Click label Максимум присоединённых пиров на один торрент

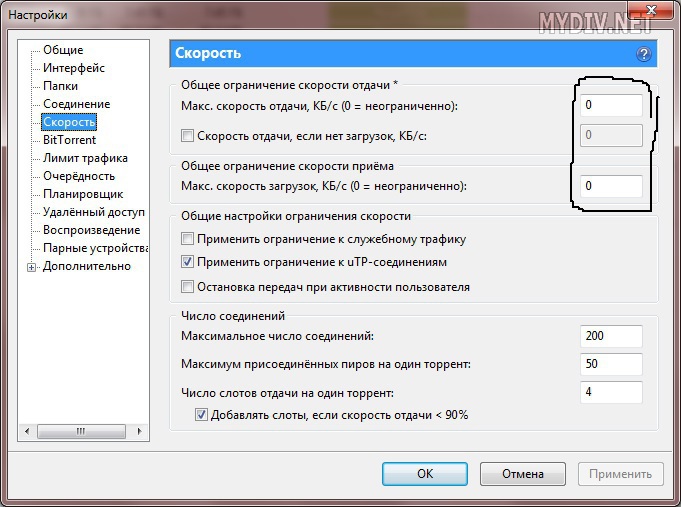coord(326,364)
